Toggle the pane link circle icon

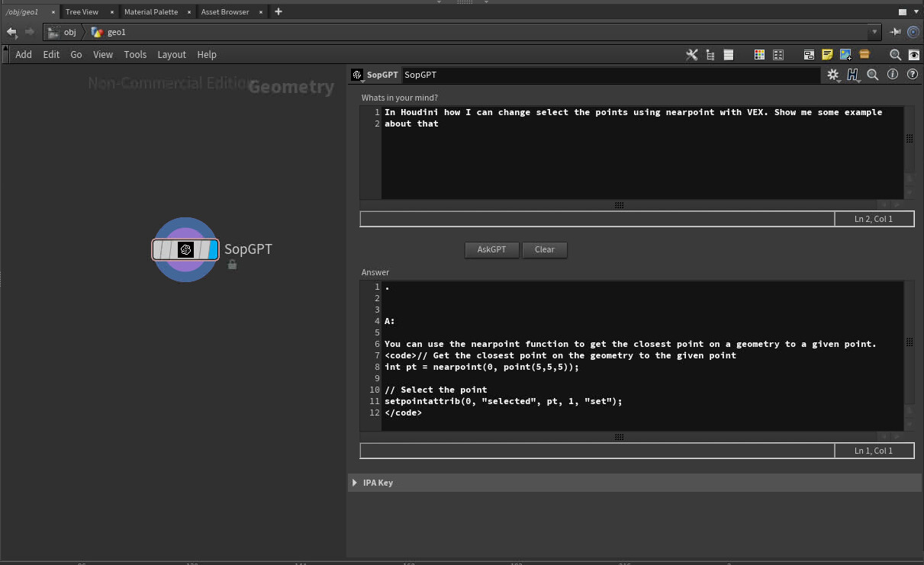coord(913,32)
